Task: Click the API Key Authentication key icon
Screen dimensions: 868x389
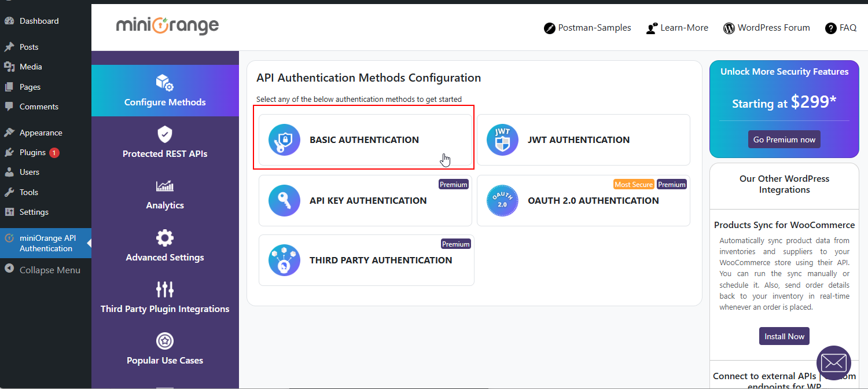Action: (x=284, y=201)
